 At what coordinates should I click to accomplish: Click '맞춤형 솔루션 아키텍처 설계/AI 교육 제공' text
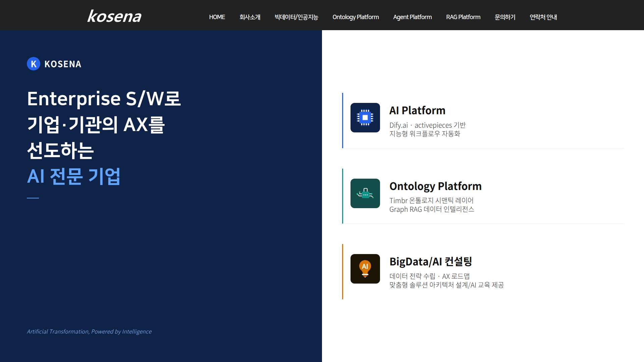pos(446,285)
